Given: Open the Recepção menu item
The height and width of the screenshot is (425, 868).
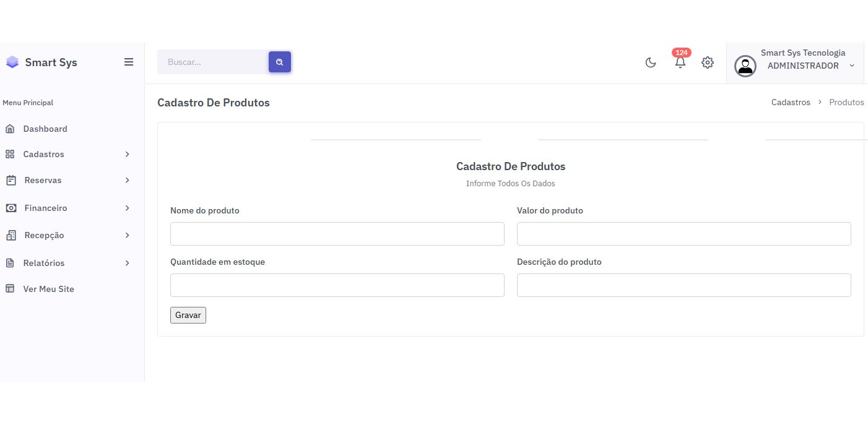Looking at the screenshot, I should (44, 235).
